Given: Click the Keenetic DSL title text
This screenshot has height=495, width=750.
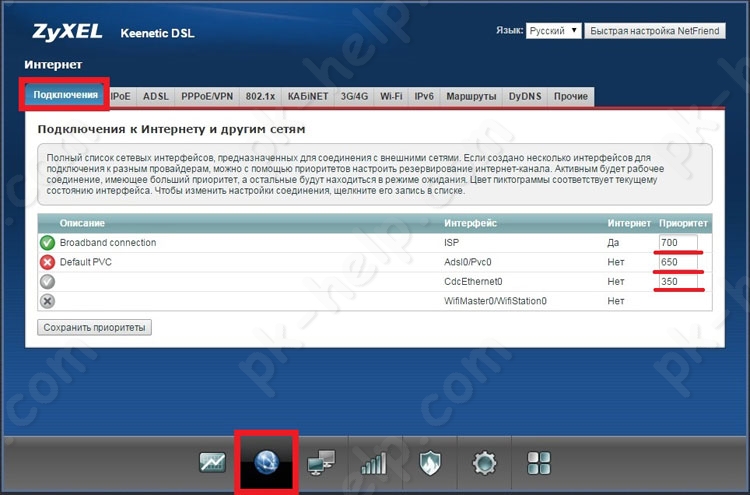Looking at the screenshot, I should (x=157, y=33).
